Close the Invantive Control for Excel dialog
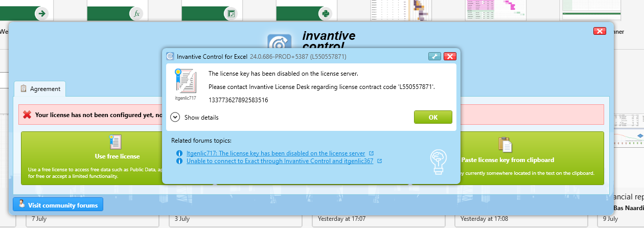This screenshot has width=644, height=228. pyautogui.click(x=450, y=56)
